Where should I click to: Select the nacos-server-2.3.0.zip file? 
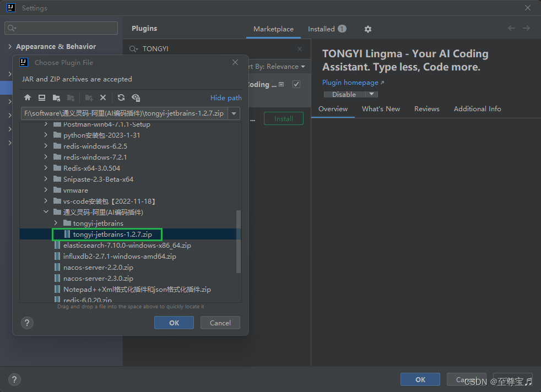pos(98,279)
